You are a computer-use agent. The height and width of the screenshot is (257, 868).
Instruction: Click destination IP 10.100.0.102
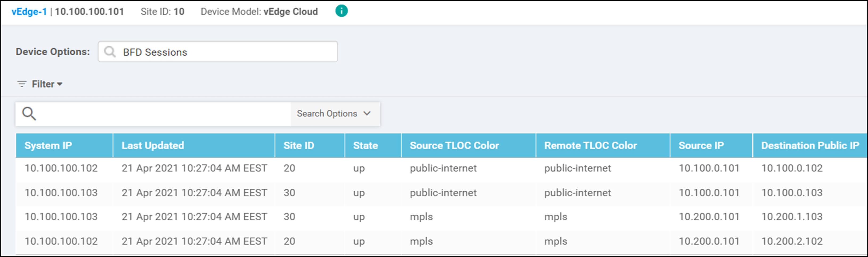[792, 168]
